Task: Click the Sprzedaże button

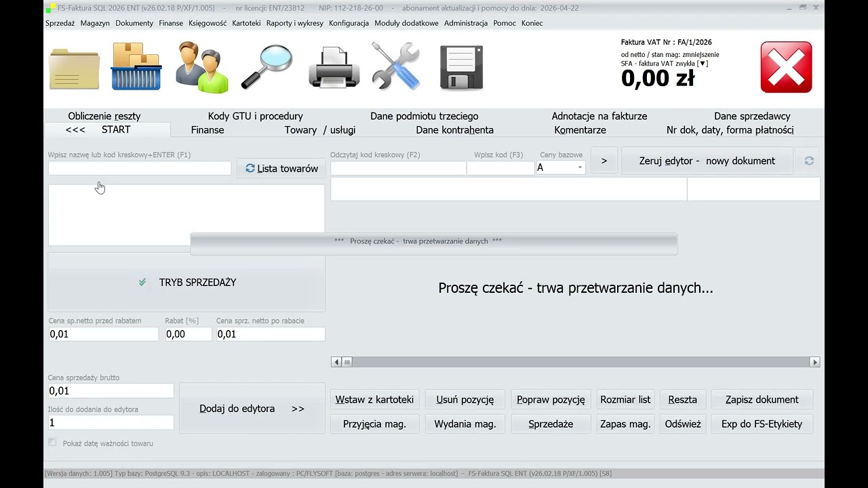Action: (551, 424)
